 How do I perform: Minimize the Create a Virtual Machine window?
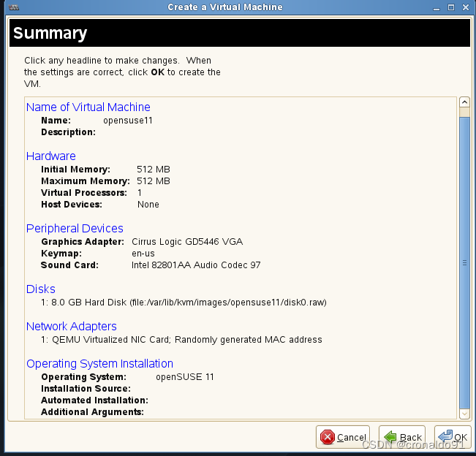[x=437, y=7]
